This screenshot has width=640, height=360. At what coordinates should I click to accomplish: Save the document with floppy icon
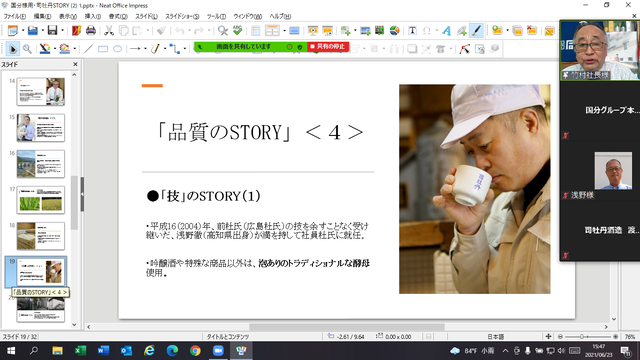pos(52,31)
